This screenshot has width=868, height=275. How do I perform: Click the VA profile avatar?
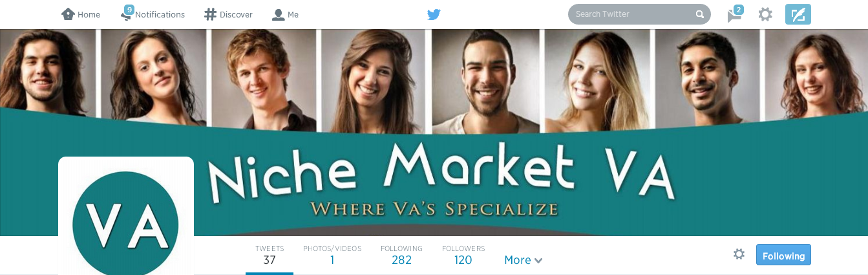pyautogui.click(x=126, y=217)
